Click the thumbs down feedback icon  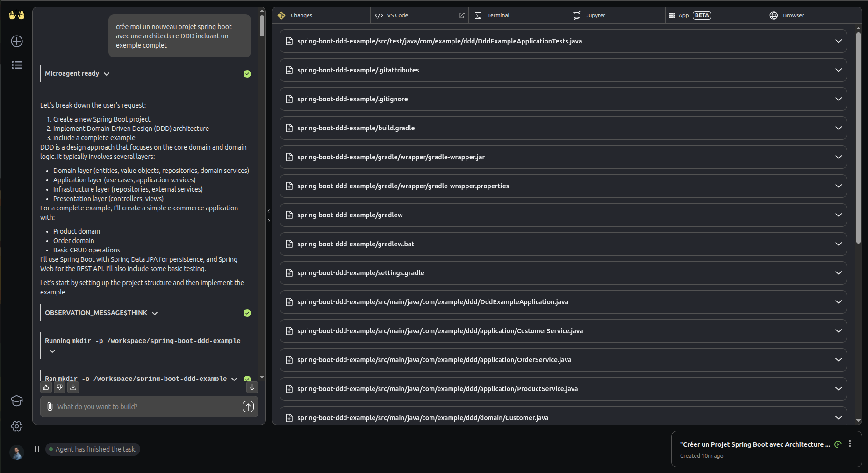tap(59, 387)
